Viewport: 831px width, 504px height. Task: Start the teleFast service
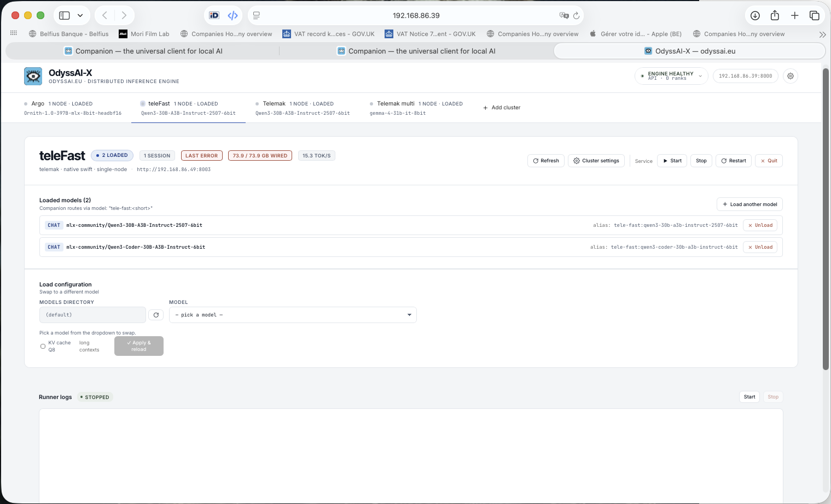coord(672,161)
